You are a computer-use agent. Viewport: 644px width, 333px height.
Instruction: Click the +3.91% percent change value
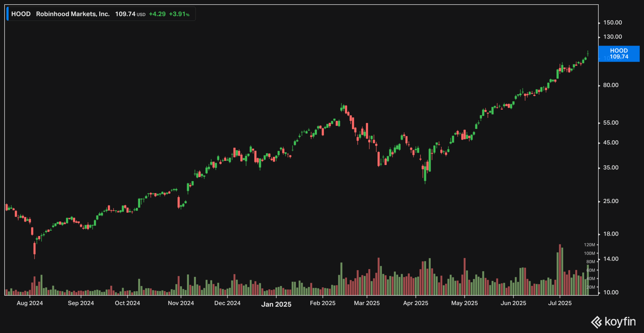pos(179,14)
